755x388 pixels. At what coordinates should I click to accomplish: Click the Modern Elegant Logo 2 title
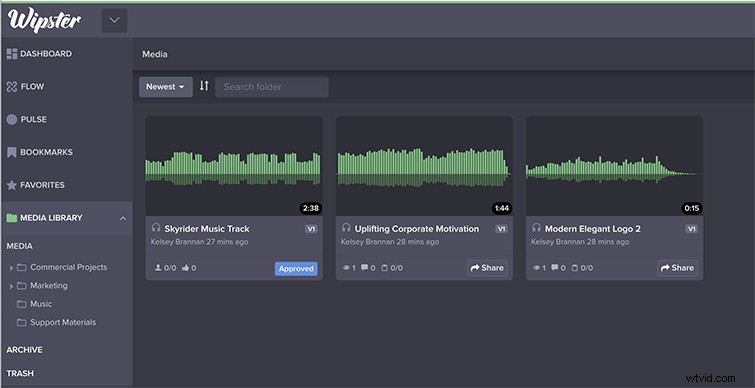tap(593, 229)
